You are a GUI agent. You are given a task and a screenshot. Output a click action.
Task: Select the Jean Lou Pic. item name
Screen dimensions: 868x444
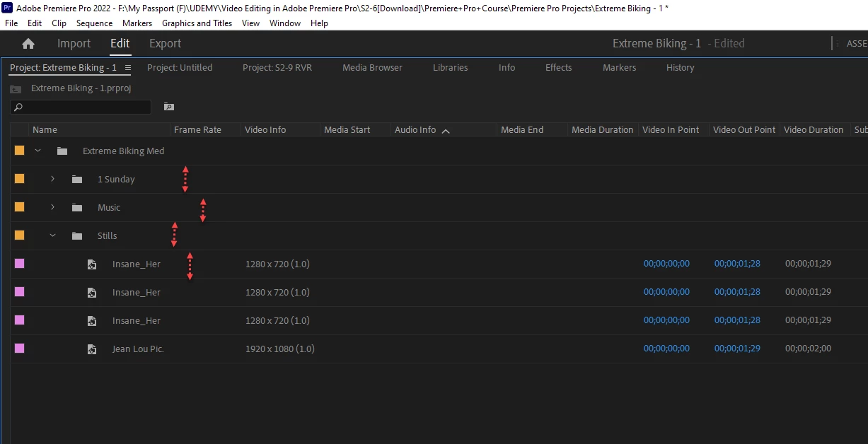click(x=138, y=349)
